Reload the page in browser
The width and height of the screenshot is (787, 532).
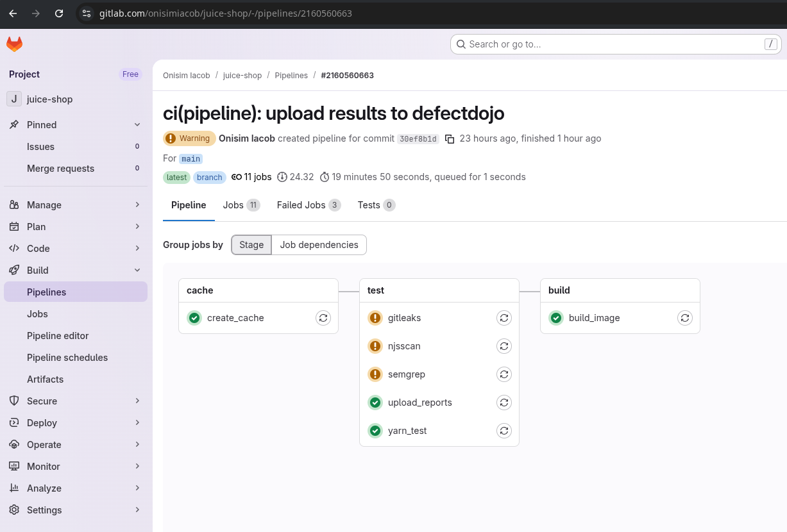pos(59,13)
